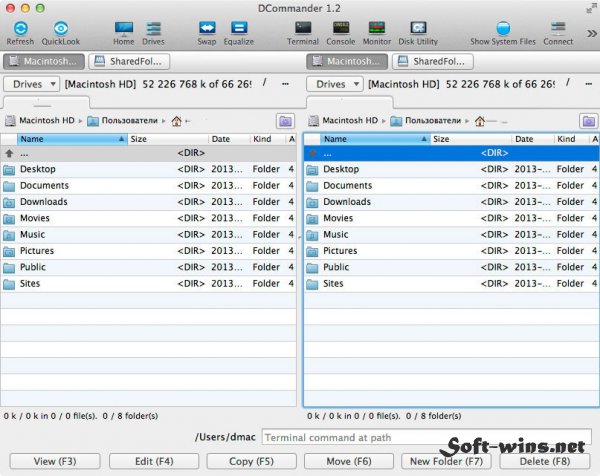600x476 pixels.
Task: Launch Terminal from the toolbar
Action: pos(303,28)
